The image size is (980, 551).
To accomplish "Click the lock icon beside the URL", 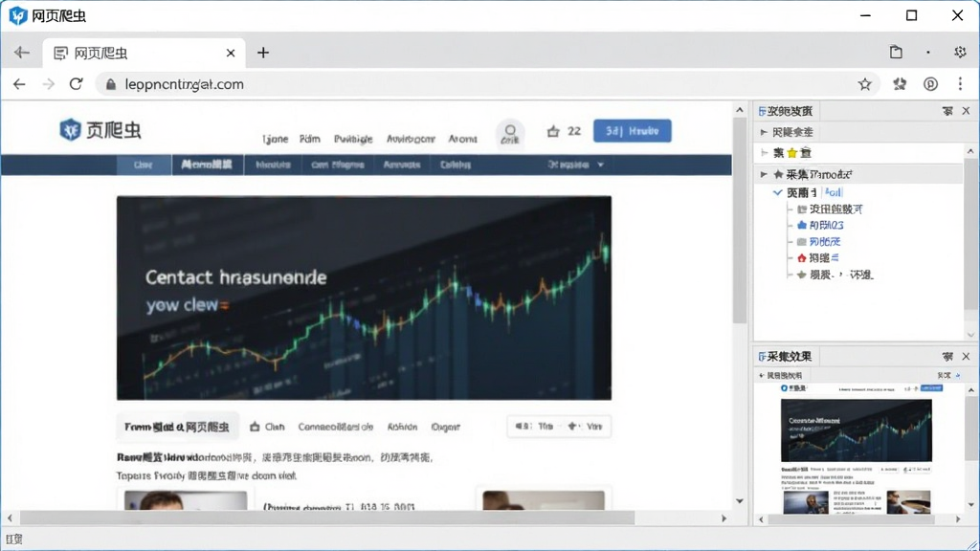I will tap(111, 84).
